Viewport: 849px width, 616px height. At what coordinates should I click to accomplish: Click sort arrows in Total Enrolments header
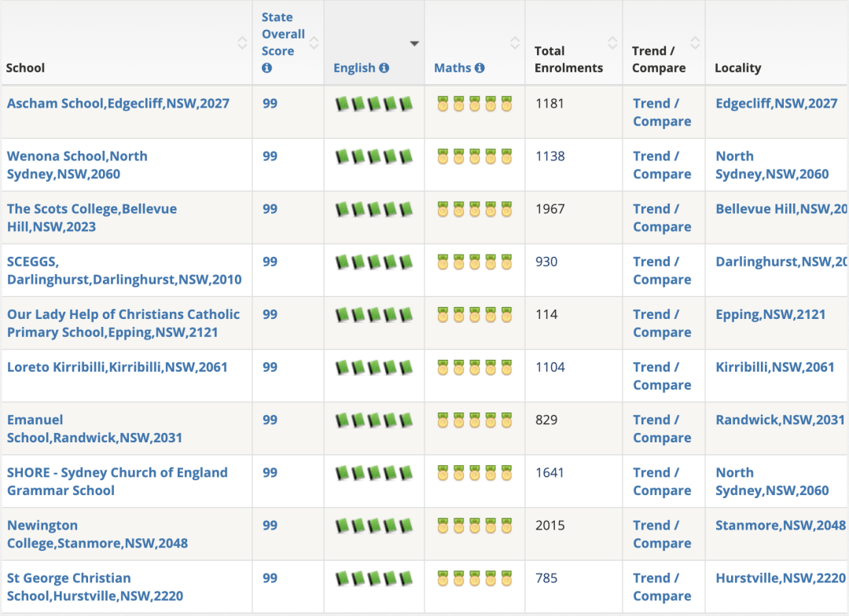point(612,42)
